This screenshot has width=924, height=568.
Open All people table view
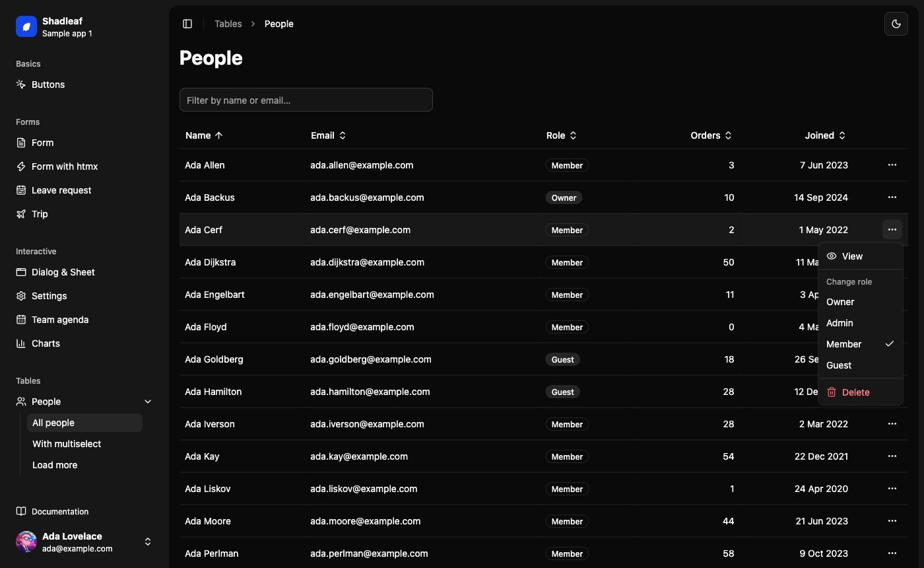(x=84, y=423)
